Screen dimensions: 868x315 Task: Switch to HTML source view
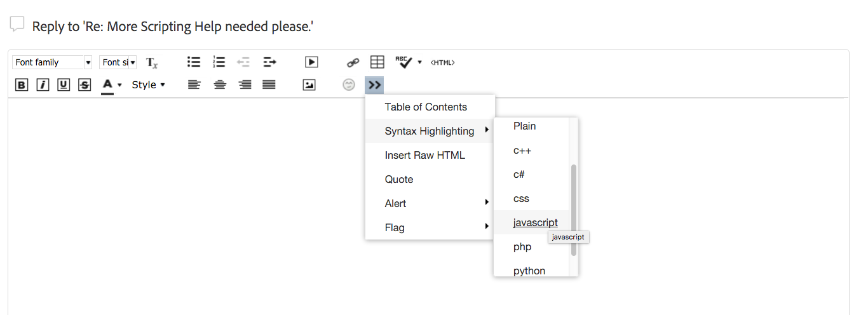point(443,62)
